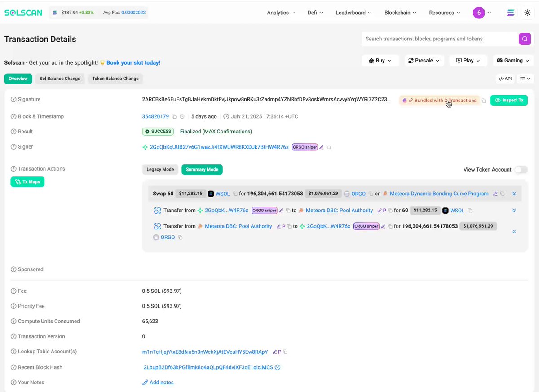Open the Buy dropdown
The image size is (539, 392).
pos(380,61)
